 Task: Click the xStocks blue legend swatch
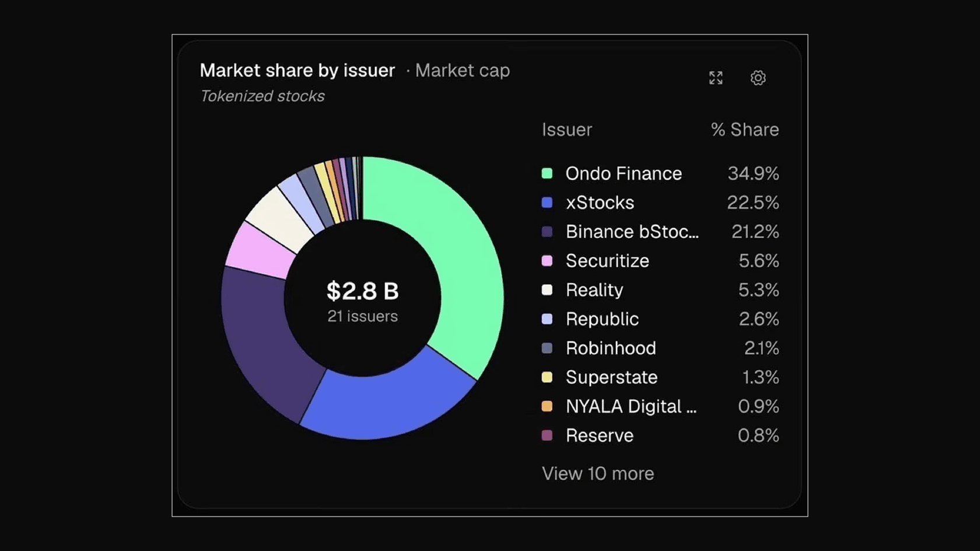pos(547,203)
